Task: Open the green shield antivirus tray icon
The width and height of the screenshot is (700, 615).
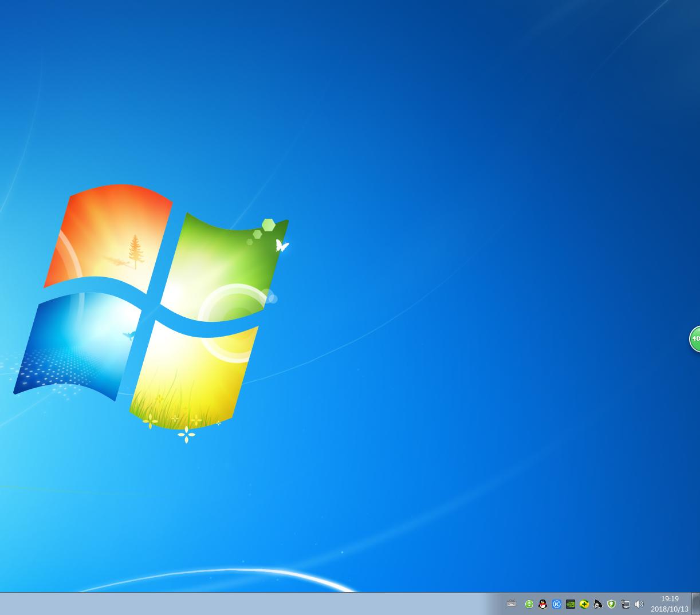Action: pos(612,604)
